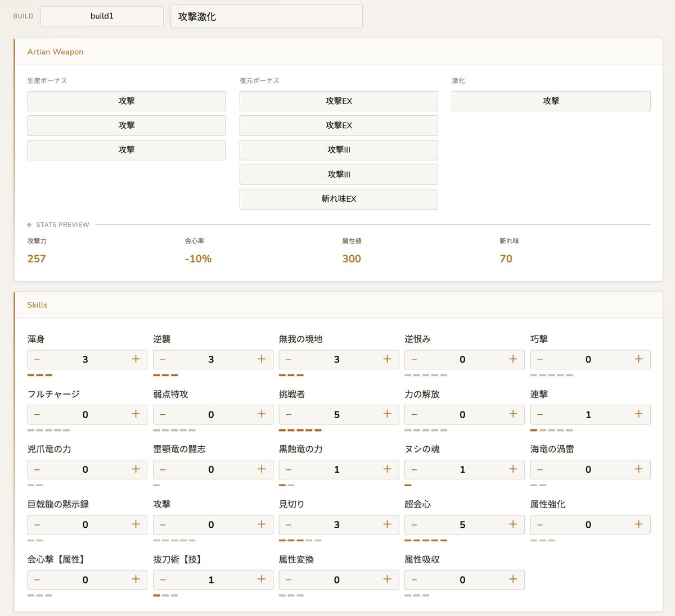
Task: Click 抜刀術【技】 level value 1
Action: (x=211, y=579)
